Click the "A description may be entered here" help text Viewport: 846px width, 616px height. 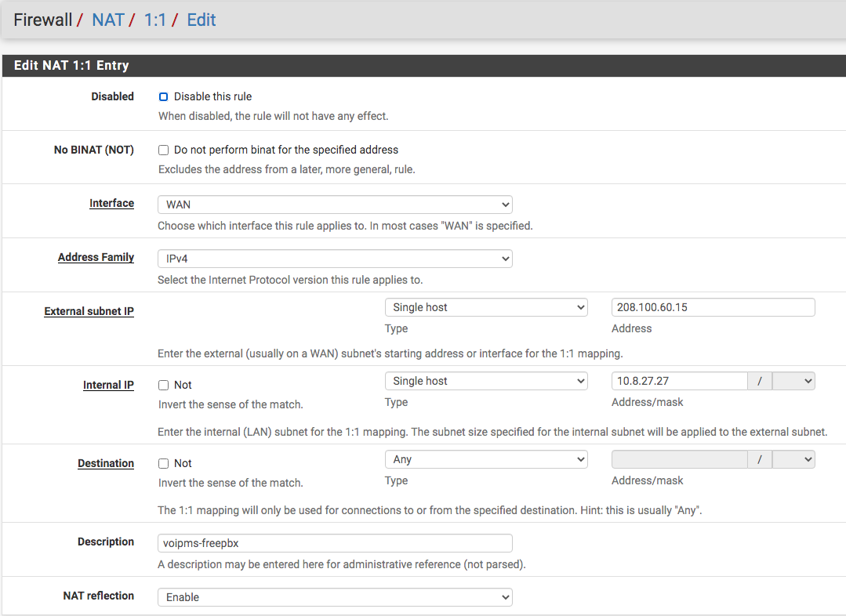coord(342,564)
